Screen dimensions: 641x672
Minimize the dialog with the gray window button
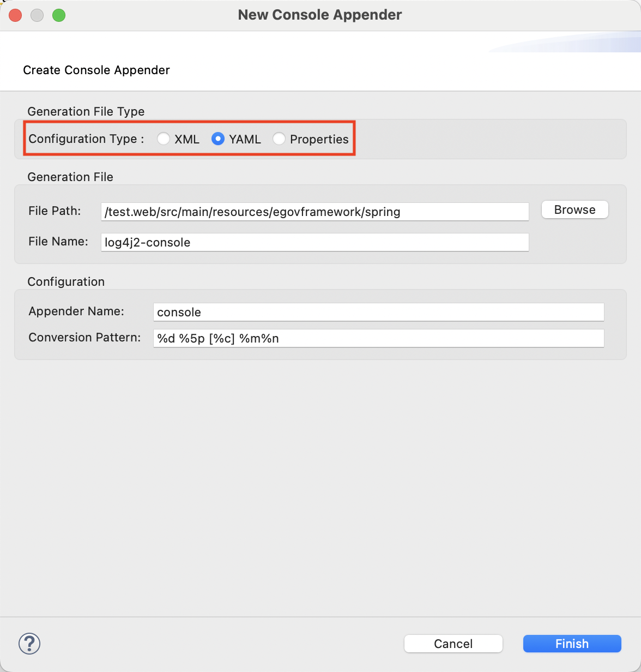(x=37, y=15)
